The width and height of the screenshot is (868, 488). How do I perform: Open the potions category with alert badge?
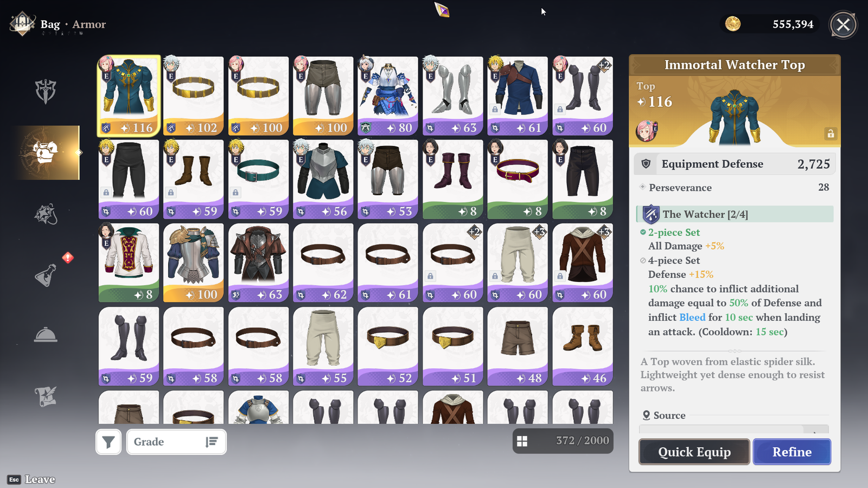click(47, 274)
